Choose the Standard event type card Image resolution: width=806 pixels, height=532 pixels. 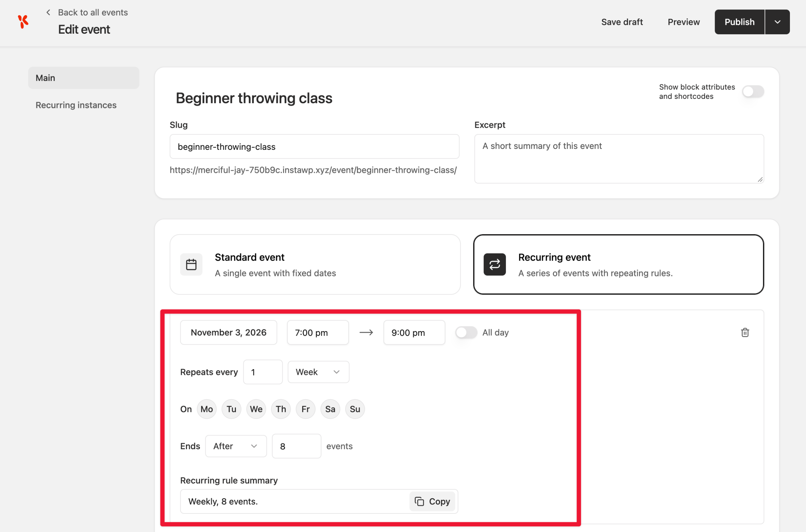[315, 264]
